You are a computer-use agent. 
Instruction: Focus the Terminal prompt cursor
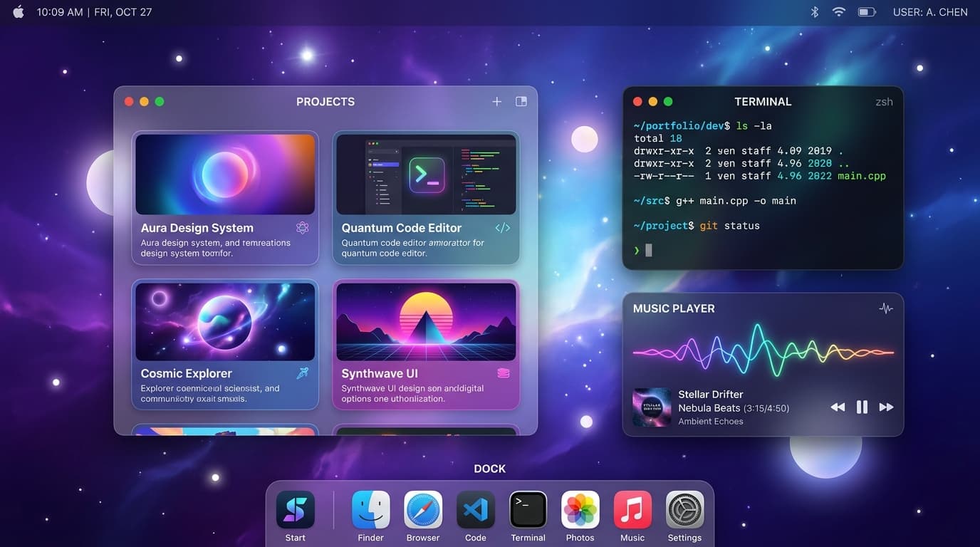[649, 250]
